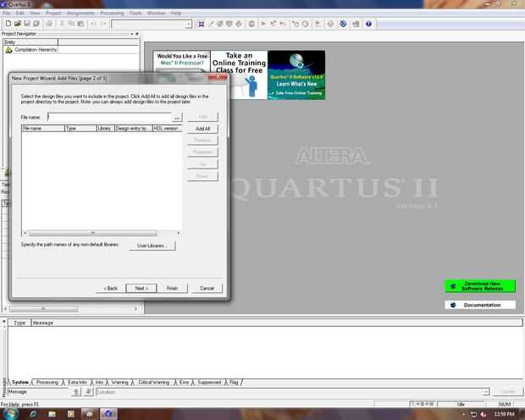Click the Windows Start orb

pyautogui.click(x=10, y=414)
